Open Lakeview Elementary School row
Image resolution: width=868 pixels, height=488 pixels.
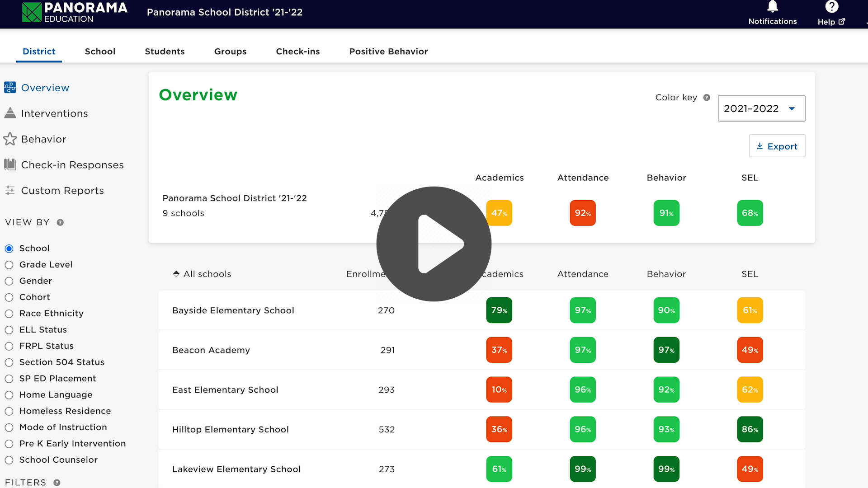481,469
